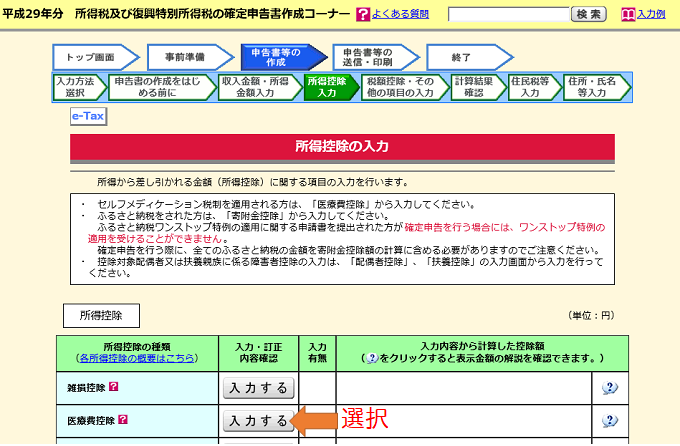Go to 事前準備 step
Screen dimensions: 680x446
190,57
